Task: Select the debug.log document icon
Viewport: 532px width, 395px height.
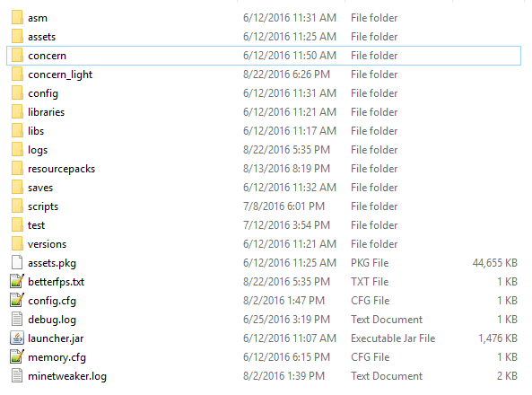Action: [17, 319]
